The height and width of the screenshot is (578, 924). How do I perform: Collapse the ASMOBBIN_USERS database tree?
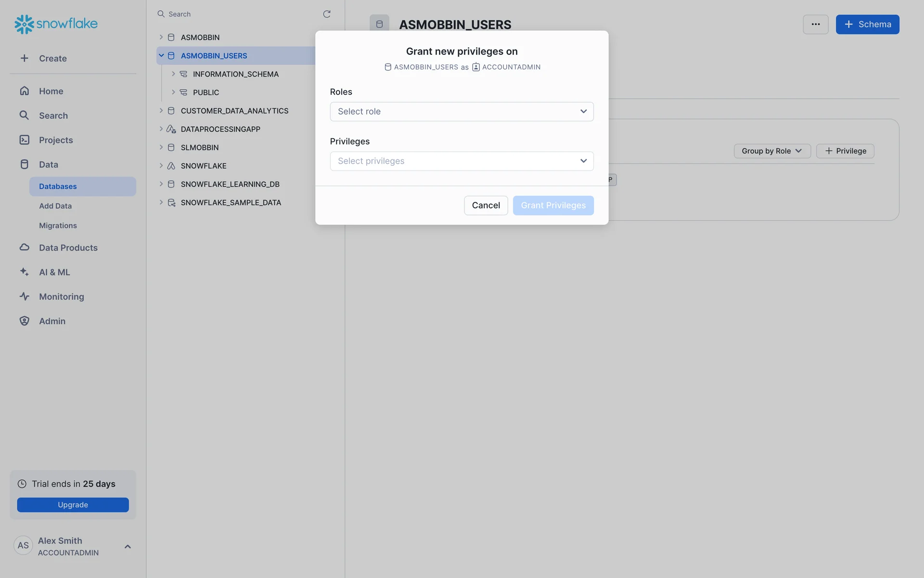click(161, 55)
